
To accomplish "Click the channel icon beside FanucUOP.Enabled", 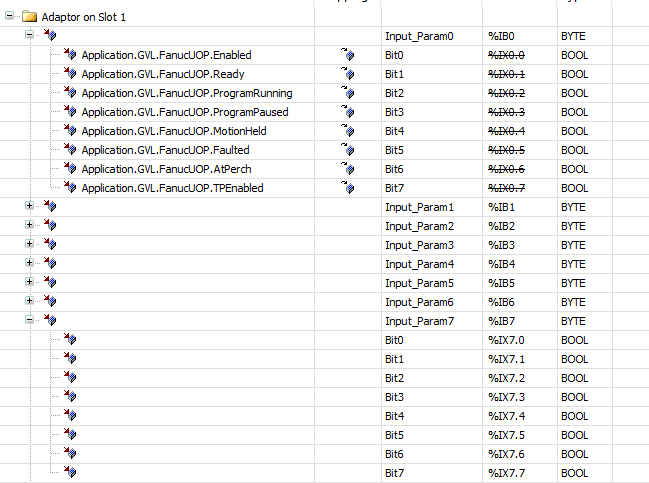I will click(x=70, y=55).
